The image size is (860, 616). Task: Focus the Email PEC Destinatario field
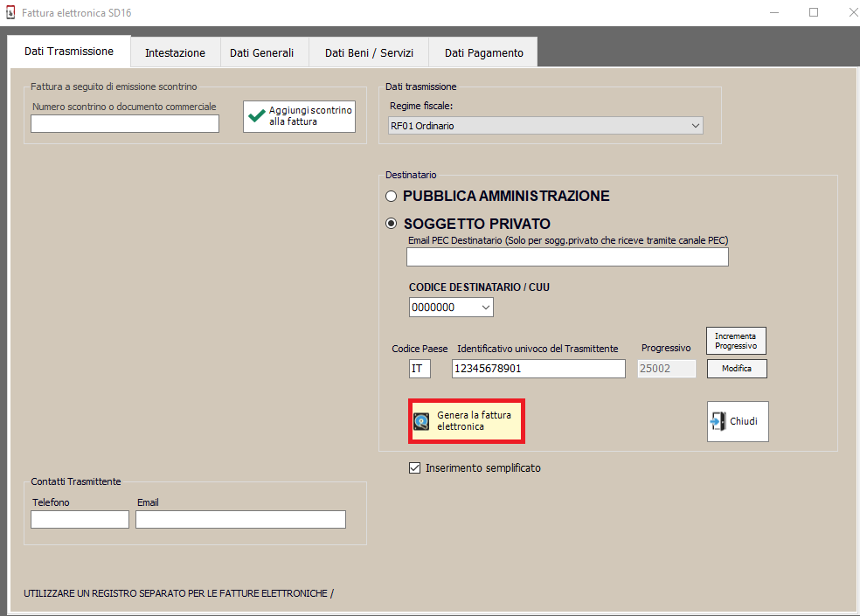click(x=566, y=257)
